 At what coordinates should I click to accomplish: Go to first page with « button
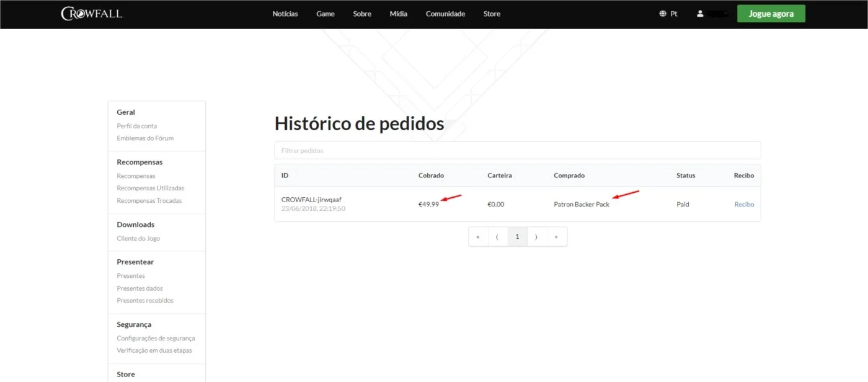[478, 237]
